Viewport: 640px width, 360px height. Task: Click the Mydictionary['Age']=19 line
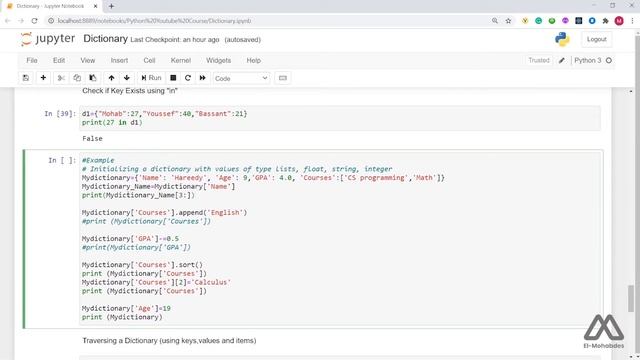(x=126, y=309)
